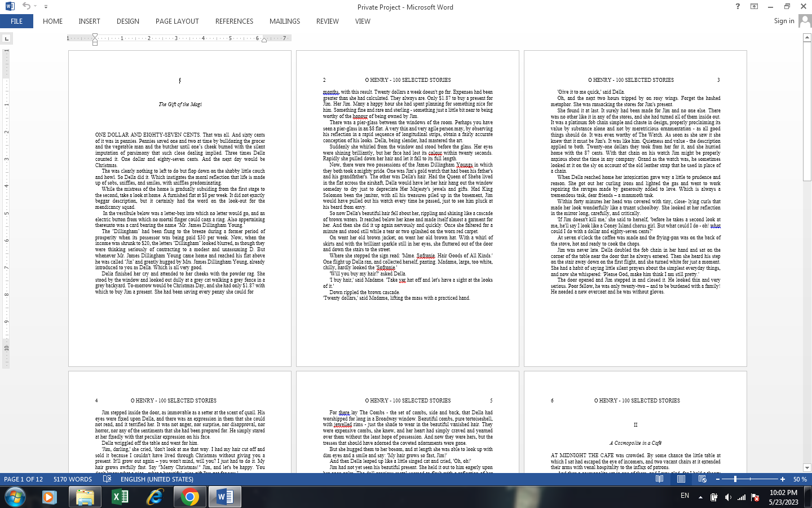This screenshot has height=508, width=812.
Task: Click the Word application icon in title bar
Action: [10, 7]
